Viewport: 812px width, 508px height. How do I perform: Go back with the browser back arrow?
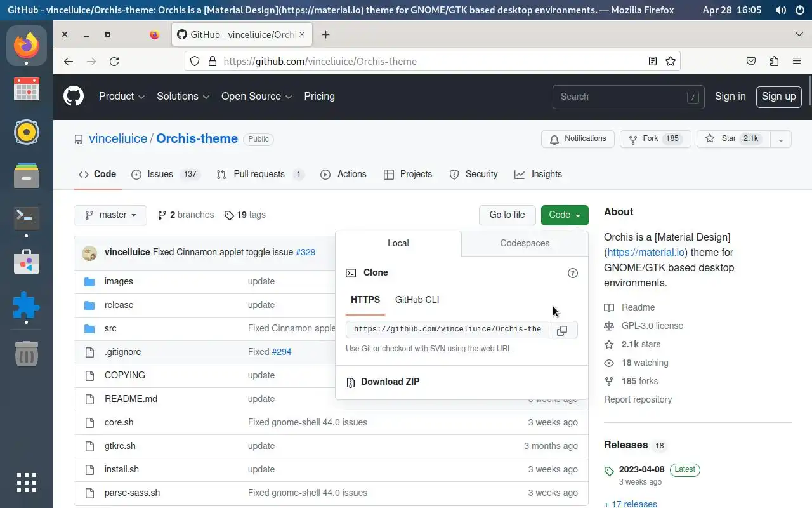coord(69,62)
